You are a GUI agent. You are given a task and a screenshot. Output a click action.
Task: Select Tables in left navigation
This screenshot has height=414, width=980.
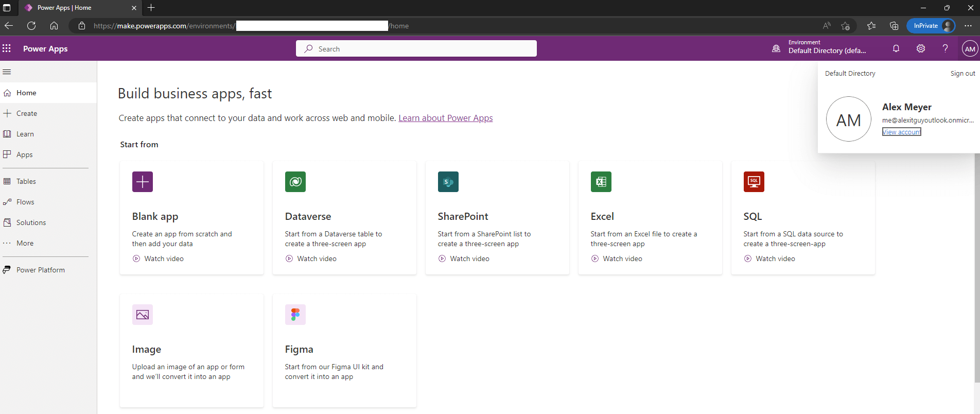48,181
